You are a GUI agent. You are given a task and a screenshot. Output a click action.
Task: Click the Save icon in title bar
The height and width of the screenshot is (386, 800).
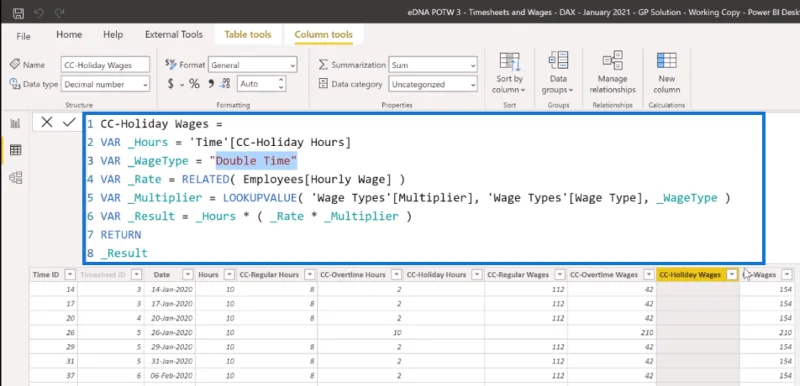tap(18, 13)
